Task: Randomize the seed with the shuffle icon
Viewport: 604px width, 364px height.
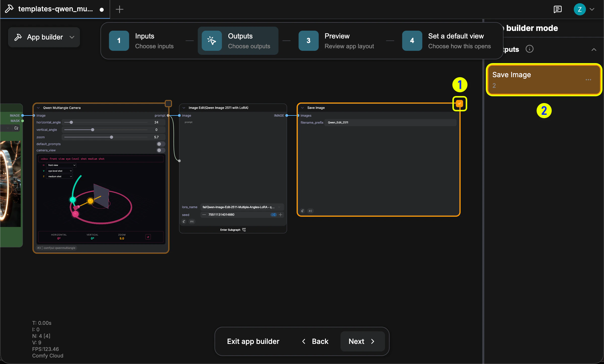Action: [x=273, y=215]
